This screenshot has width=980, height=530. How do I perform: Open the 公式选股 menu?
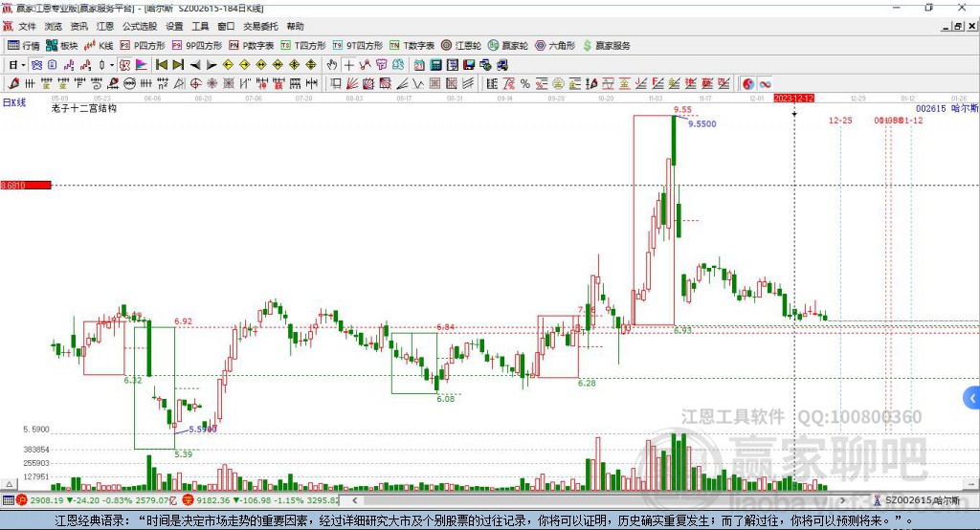pos(140,26)
